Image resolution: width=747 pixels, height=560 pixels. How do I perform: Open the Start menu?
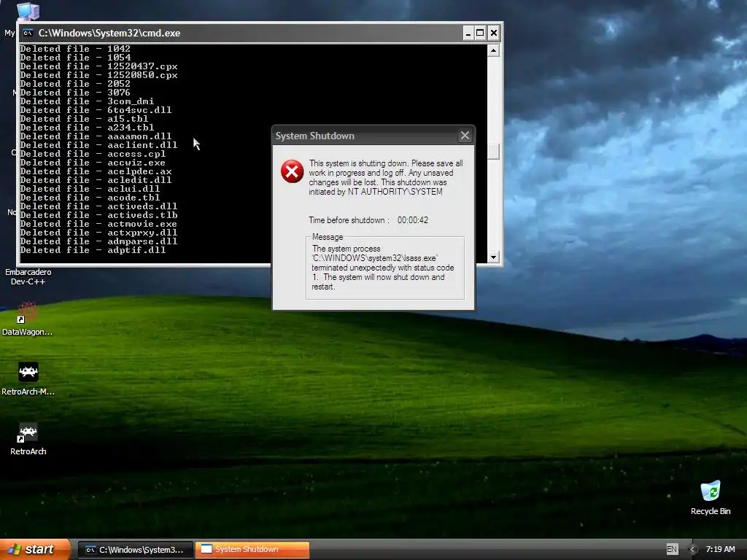coord(35,549)
